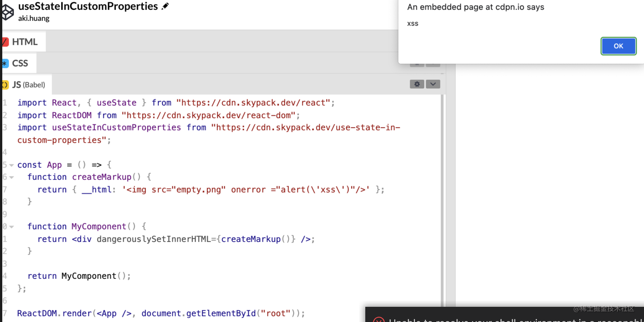Open author profile aki.huang
Viewport: 644px width, 322px height.
[34, 18]
